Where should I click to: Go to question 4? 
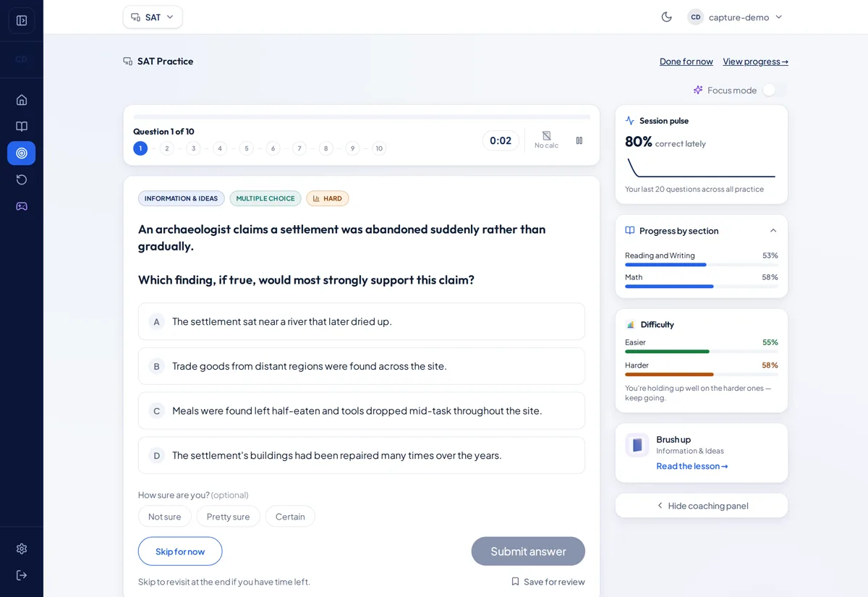tap(220, 148)
